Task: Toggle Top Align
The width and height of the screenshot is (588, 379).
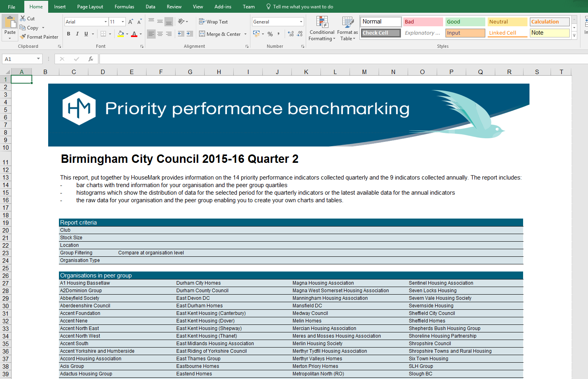Action: (151, 21)
